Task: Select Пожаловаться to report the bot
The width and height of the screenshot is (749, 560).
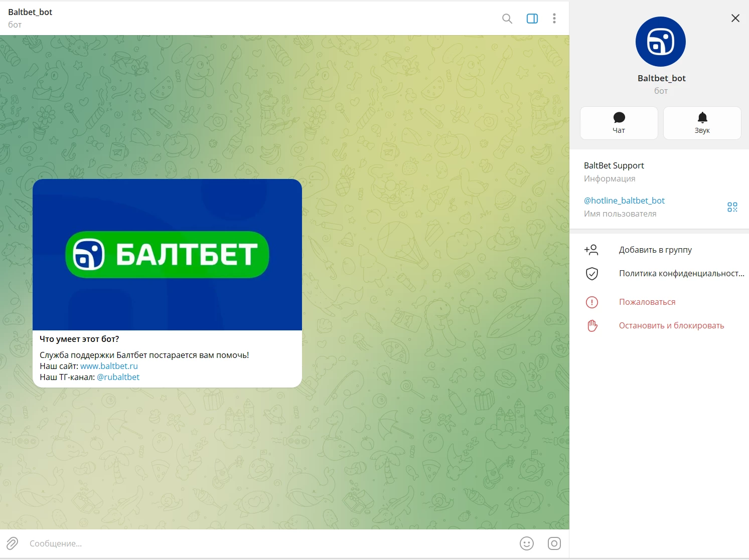Action: pos(659,302)
